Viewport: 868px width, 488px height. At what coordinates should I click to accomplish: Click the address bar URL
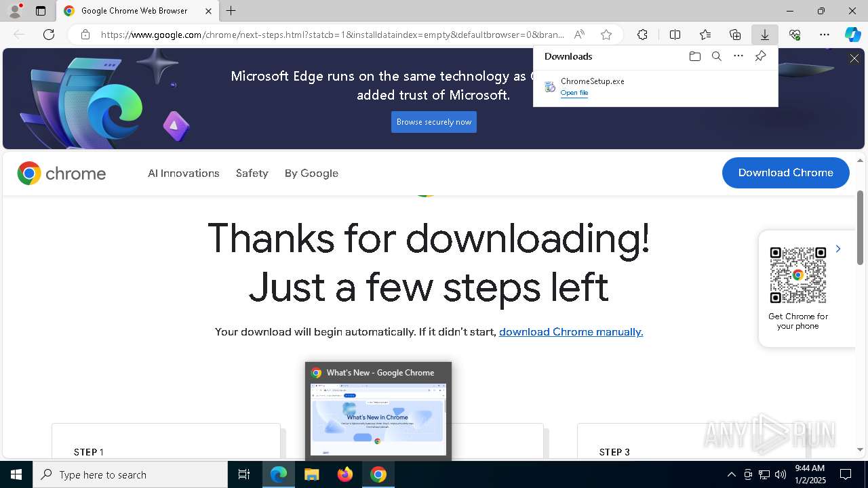(332, 35)
